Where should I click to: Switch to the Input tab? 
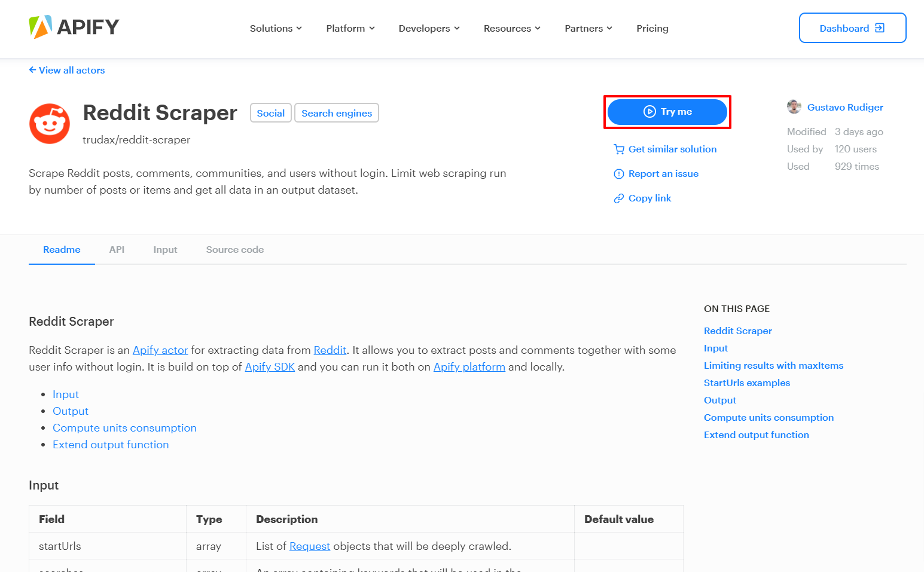(x=165, y=250)
